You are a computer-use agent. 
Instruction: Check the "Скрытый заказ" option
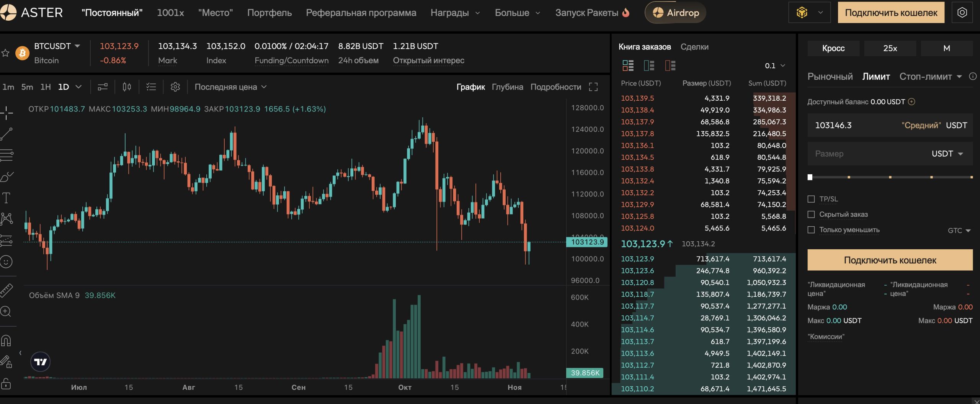811,214
